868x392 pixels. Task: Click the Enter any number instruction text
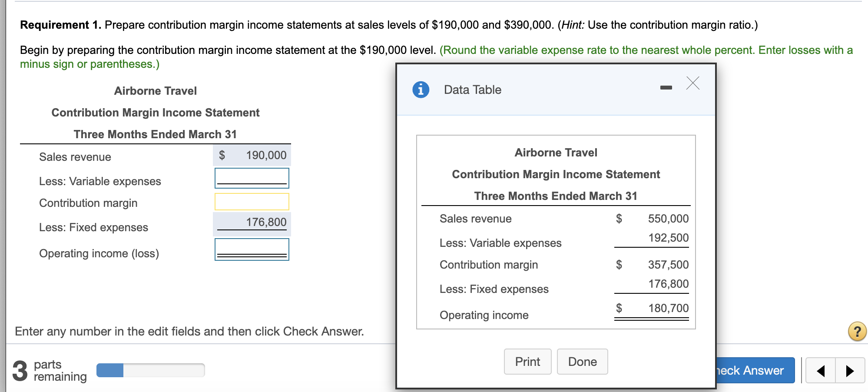(x=189, y=331)
